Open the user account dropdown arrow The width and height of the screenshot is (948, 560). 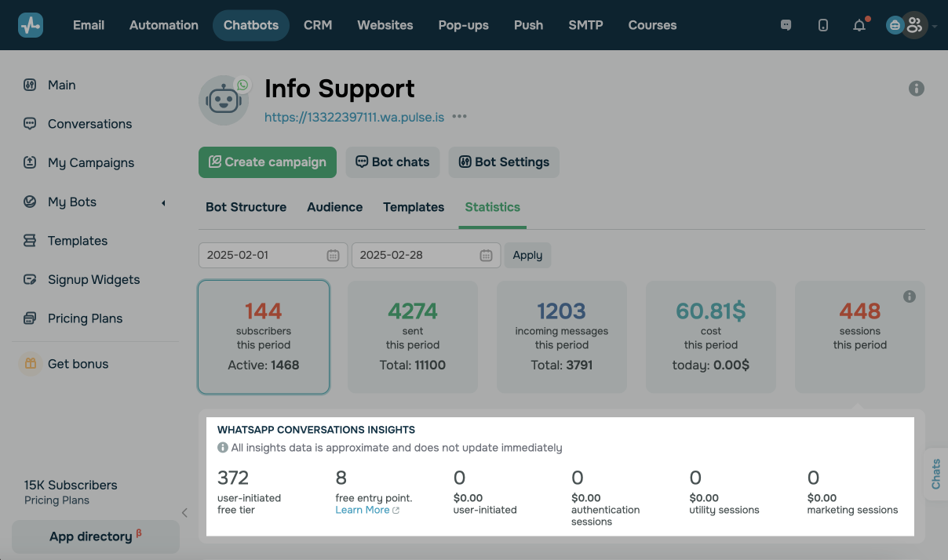tap(935, 26)
